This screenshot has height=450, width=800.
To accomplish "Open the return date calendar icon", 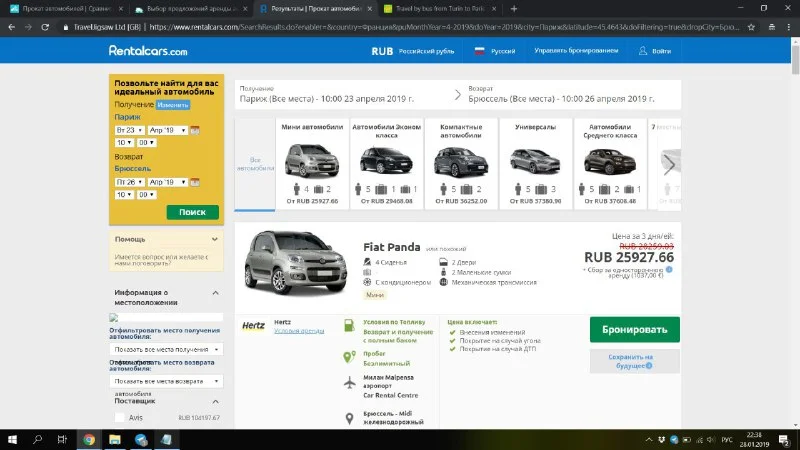I will click(x=194, y=182).
